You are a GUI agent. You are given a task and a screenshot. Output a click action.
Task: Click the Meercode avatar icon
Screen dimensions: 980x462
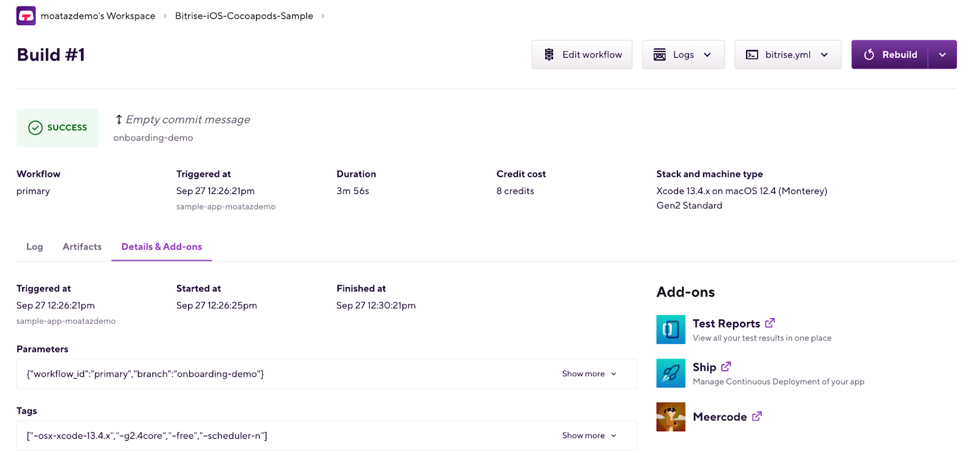[671, 417]
